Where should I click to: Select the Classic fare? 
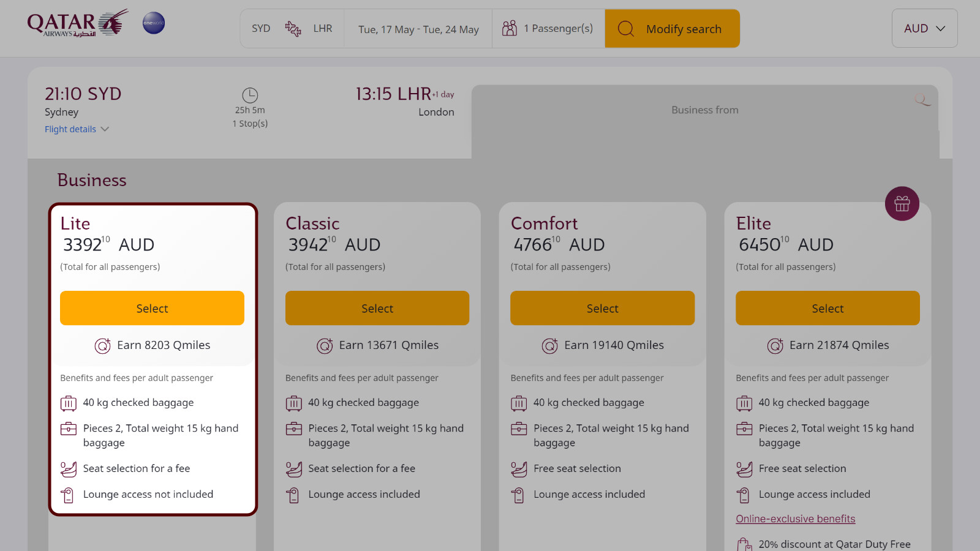click(x=377, y=308)
